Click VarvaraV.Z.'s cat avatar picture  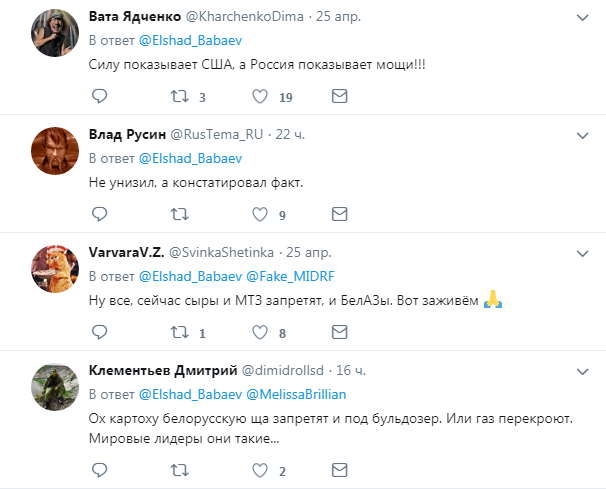click(x=50, y=269)
